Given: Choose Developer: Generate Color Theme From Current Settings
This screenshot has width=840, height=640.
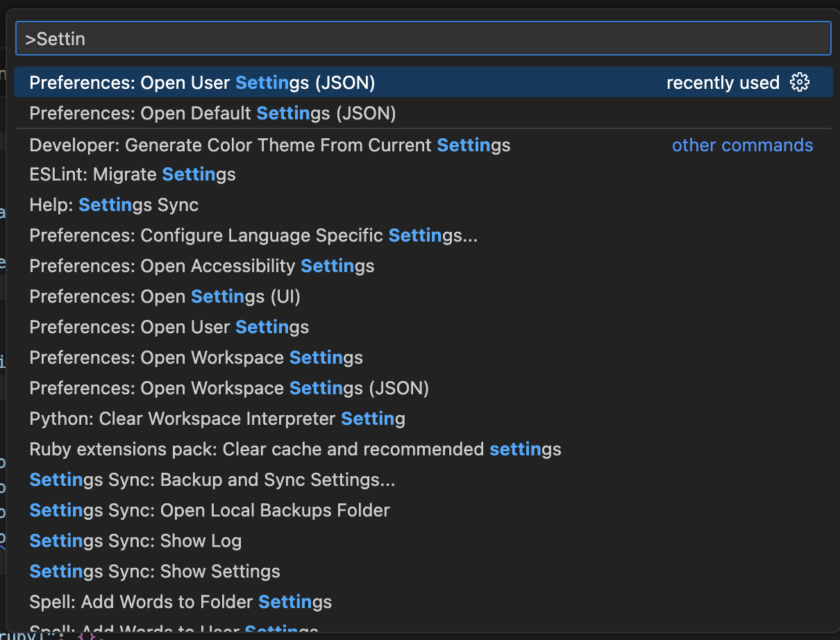Looking at the screenshot, I should pos(269,145).
